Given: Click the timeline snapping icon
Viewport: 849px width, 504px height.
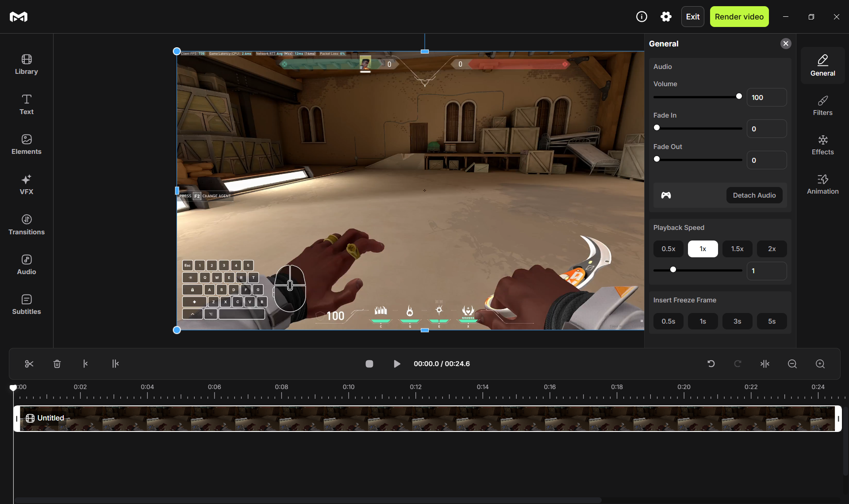Looking at the screenshot, I should coord(765,364).
